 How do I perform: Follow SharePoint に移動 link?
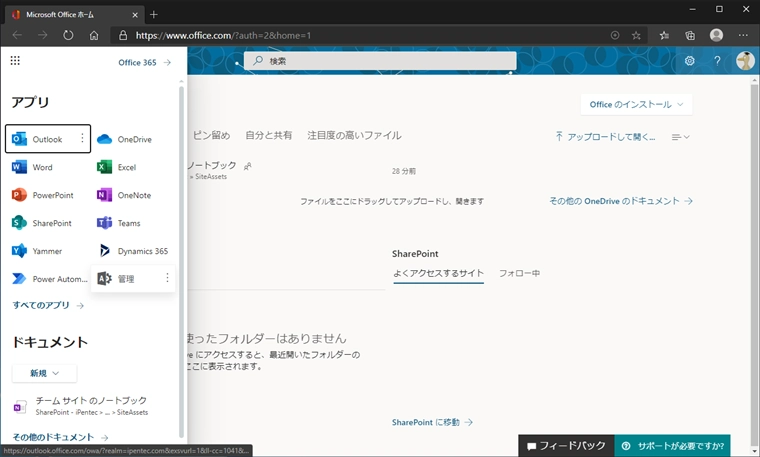click(432, 423)
